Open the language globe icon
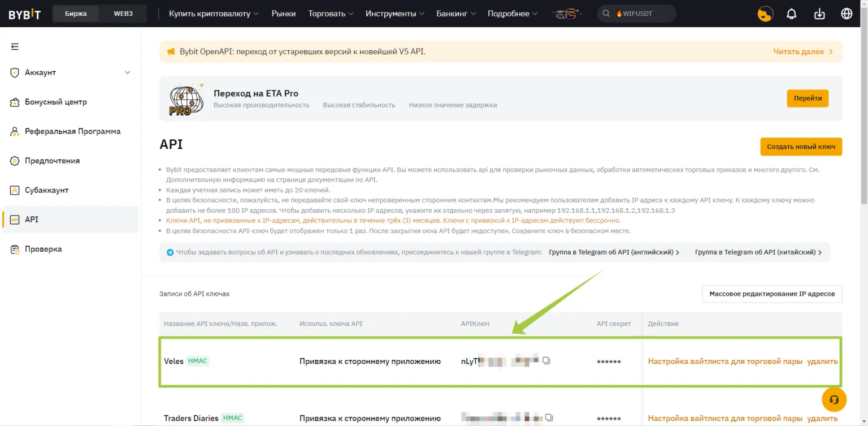This screenshot has width=868, height=426. click(x=846, y=13)
